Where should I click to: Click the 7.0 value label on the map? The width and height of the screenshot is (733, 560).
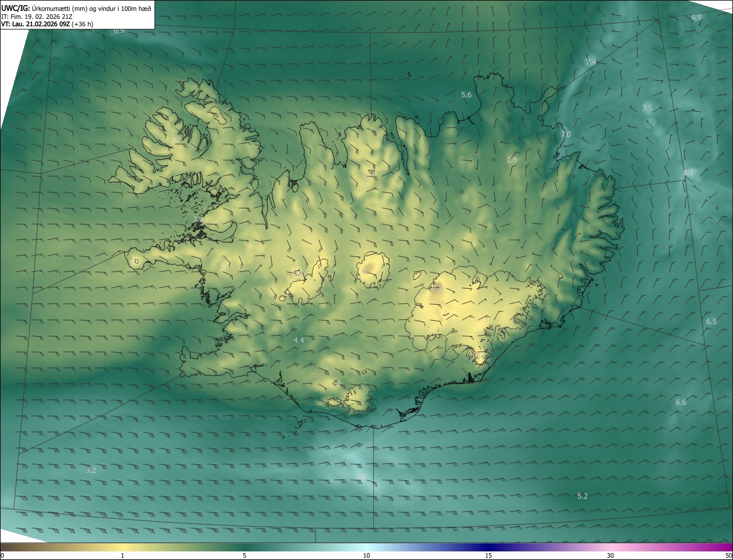pyautogui.click(x=566, y=134)
